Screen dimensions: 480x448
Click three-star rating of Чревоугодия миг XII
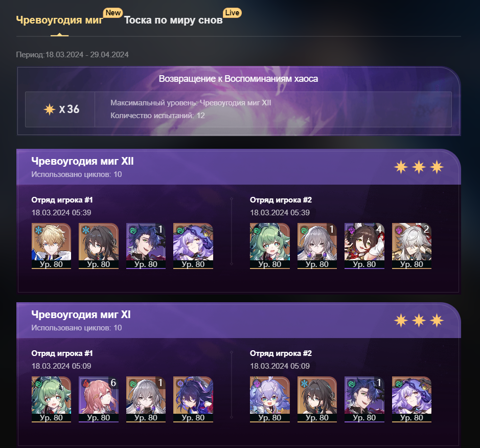[419, 167]
